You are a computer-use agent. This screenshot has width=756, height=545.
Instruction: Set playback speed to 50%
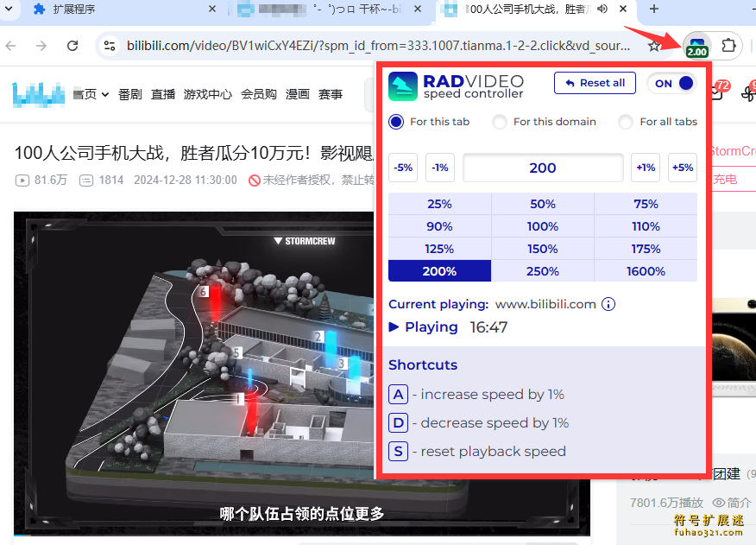(543, 204)
